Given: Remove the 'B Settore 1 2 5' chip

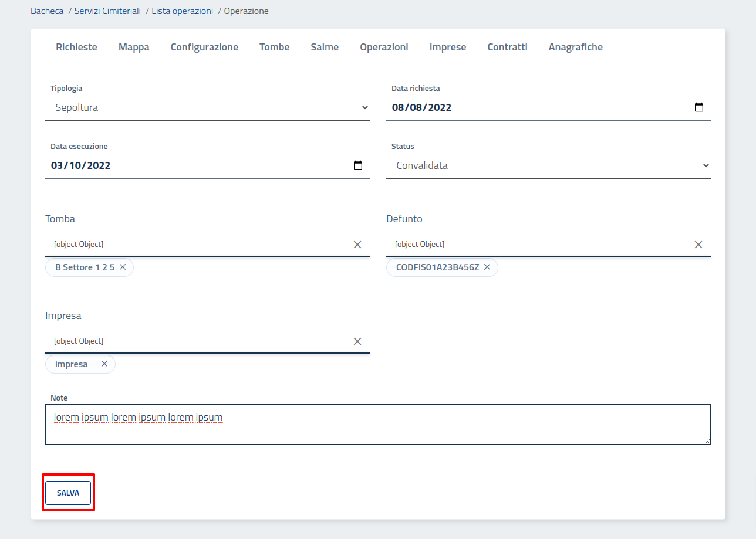Looking at the screenshot, I should (123, 267).
